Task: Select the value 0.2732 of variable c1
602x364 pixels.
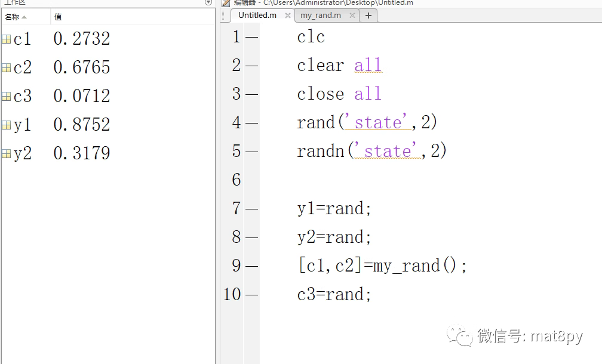Action: 82,39
